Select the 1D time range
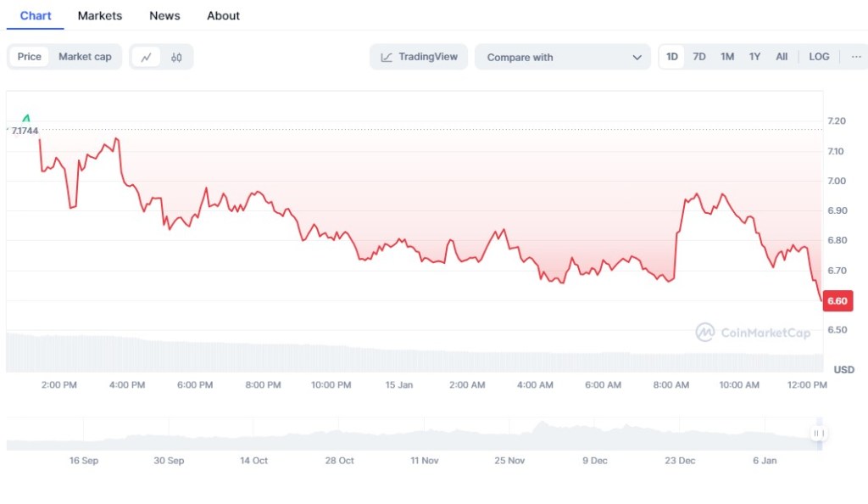 (672, 57)
